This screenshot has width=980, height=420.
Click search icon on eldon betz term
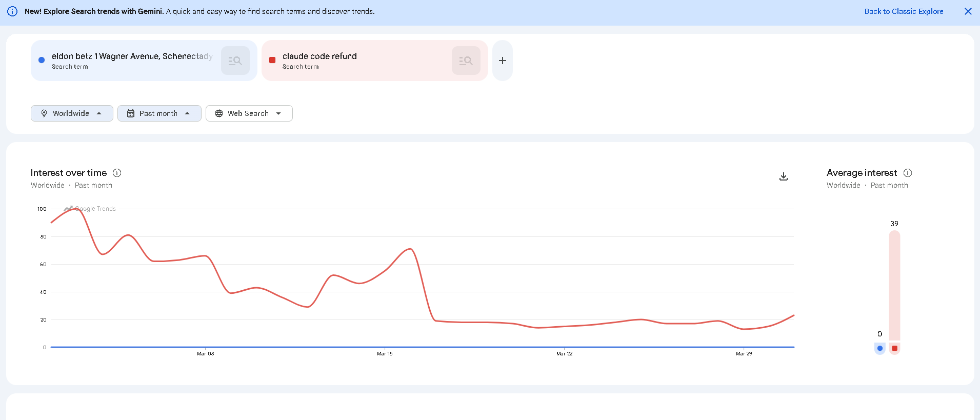[x=235, y=61]
